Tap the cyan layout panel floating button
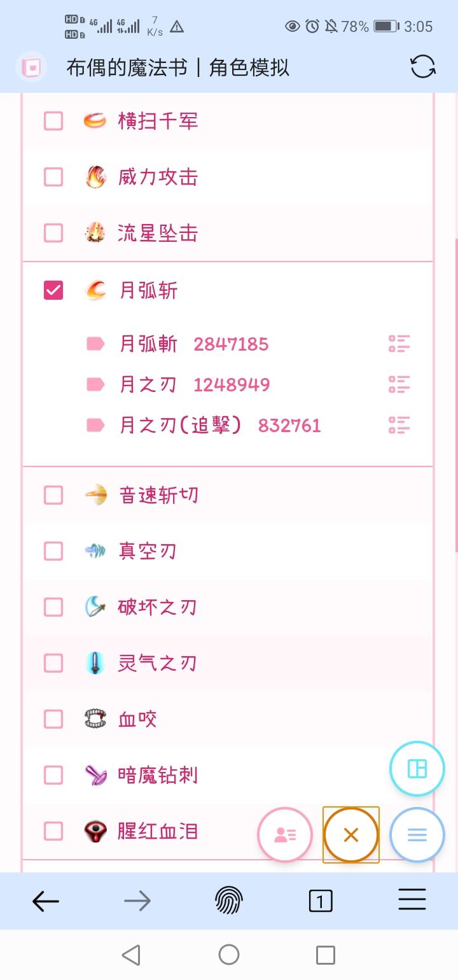This screenshot has height=980, width=458. (x=417, y=769)
